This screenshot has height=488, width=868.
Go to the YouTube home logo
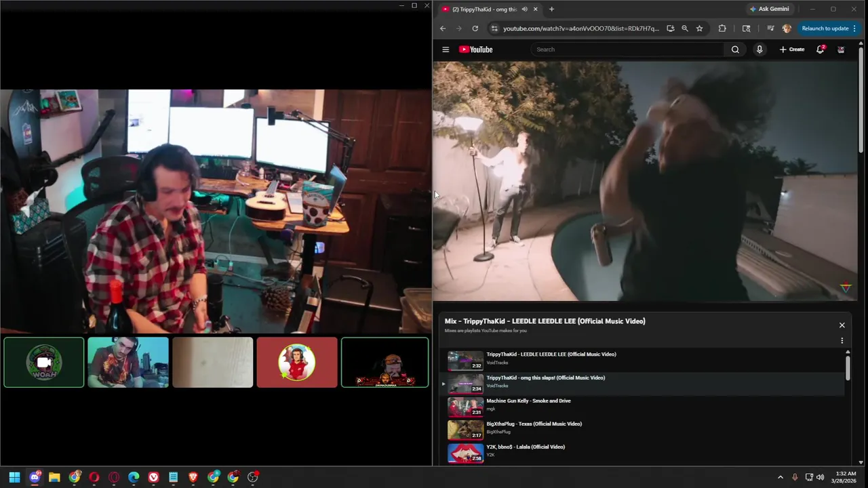[x=475, y=49]
